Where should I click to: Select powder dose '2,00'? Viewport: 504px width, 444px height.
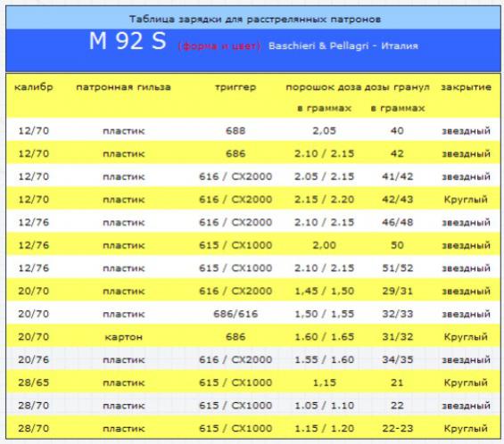325,245
